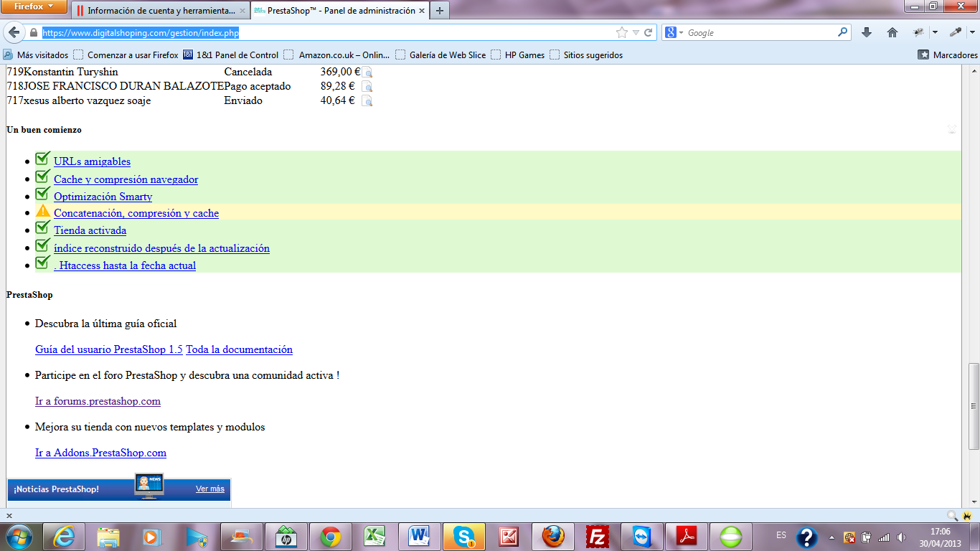980x551 pixels.
Task: Open the Amazon.co.uk bookmark
Action: tap(336, 55)
